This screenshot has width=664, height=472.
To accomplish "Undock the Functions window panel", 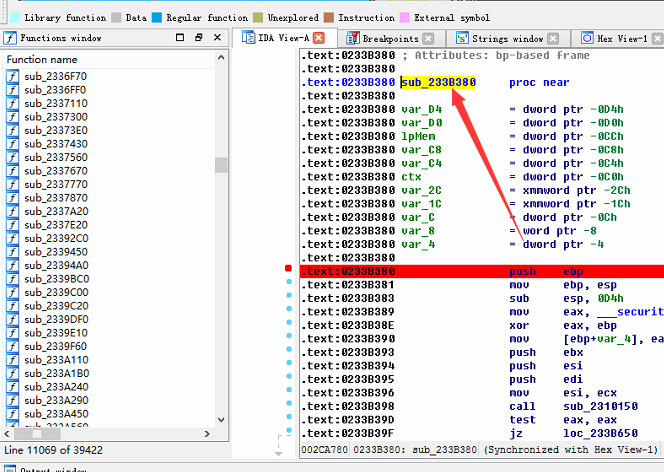I will coord(199,37).
